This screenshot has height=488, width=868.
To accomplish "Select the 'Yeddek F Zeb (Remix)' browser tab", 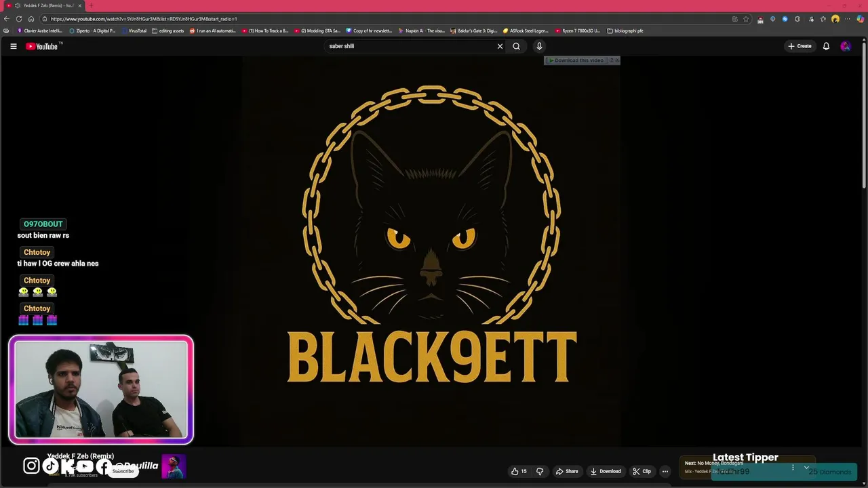I will coord(44,5).
